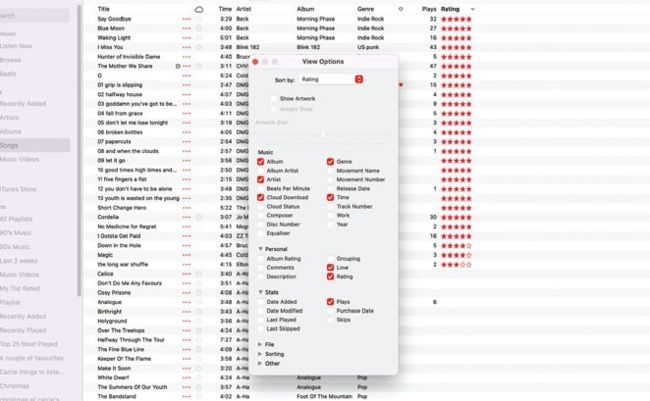Click the red heart beside grip is slipping
The height and width of the screenshot is (401, 650).
(x=401, y=85)
